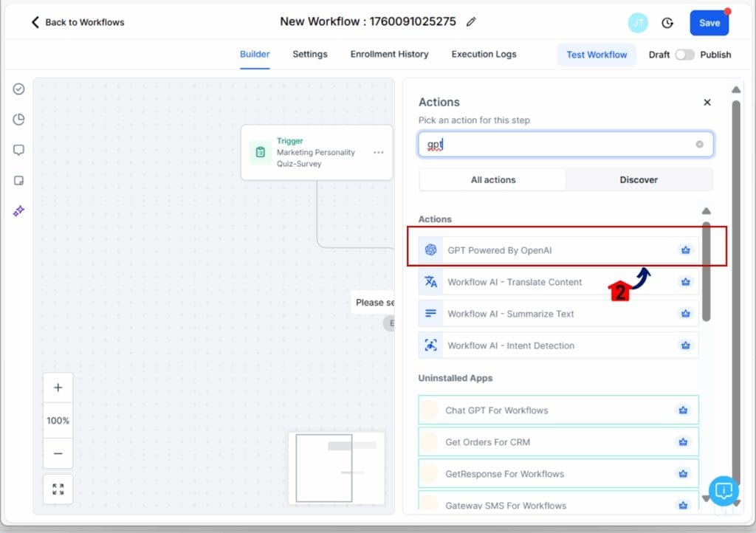Click the pencil icon to rename workflow
This screenshot has height=533, width=756.
(x=471, y=22)
